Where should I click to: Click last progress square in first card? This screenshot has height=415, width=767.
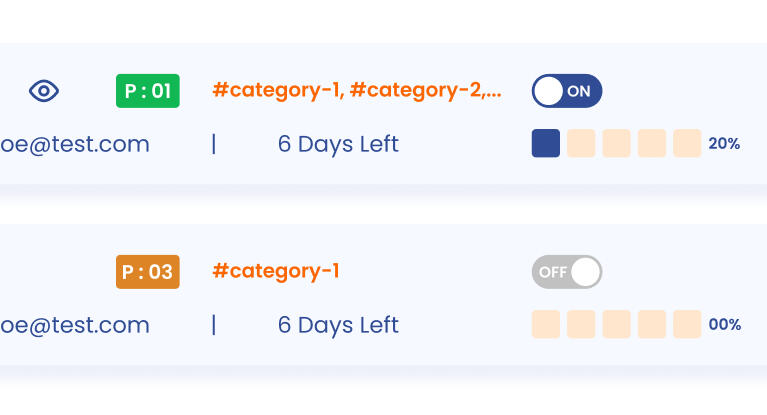[687, 144]
